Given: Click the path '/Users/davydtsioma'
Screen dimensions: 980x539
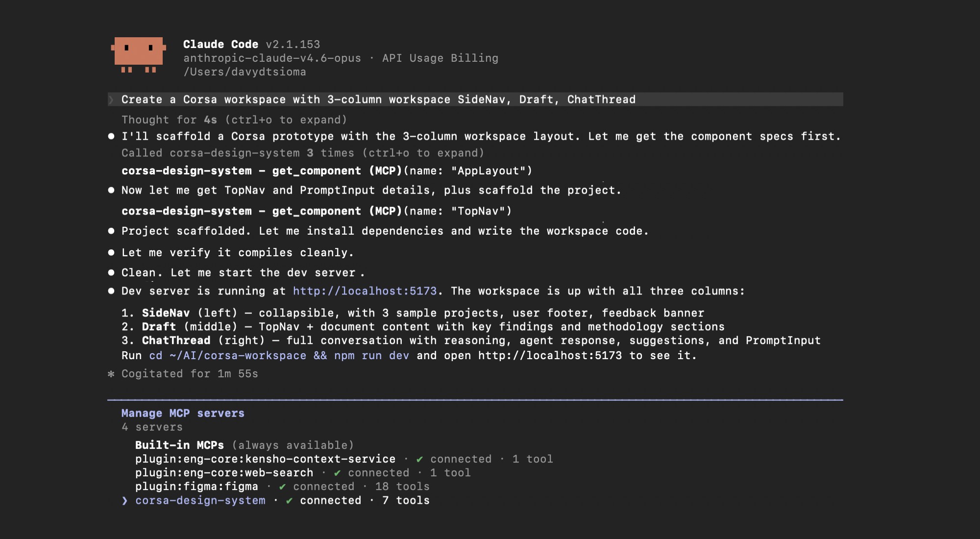Looking at the screenshot, I should coord(245,72).
